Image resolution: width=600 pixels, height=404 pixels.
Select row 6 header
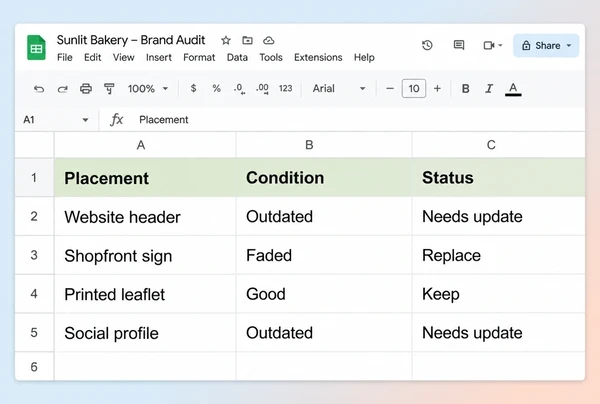(34, 367)
